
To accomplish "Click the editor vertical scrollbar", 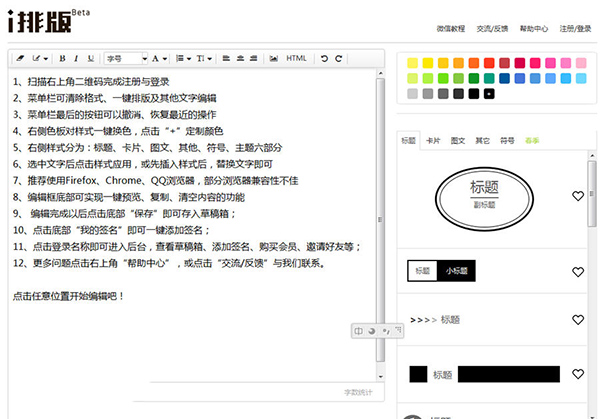I will click(380, 220).
